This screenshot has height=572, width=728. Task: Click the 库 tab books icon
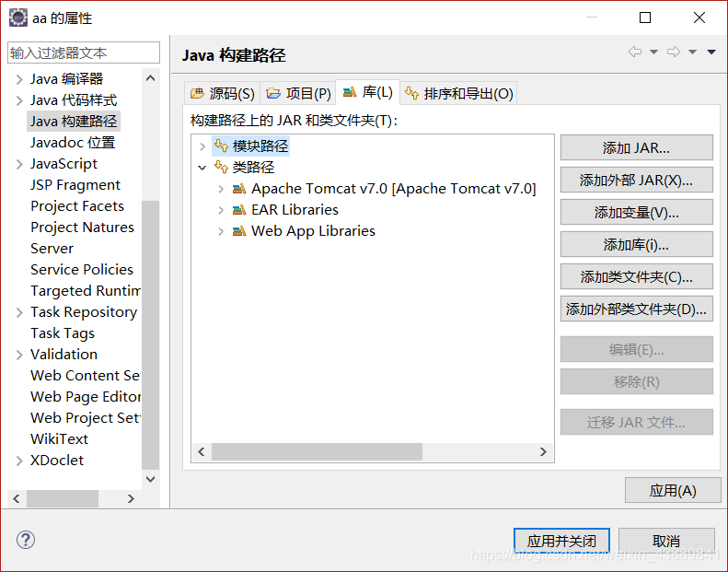[350, 92]
